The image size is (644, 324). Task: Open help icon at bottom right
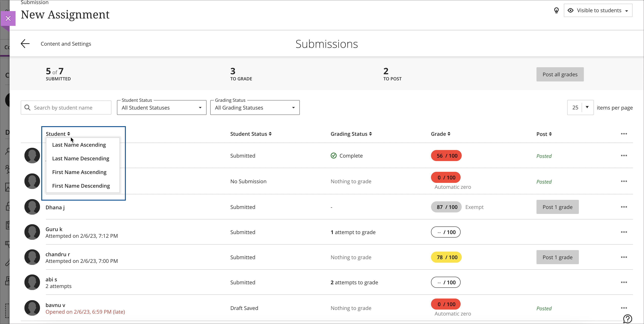[628, 318]
